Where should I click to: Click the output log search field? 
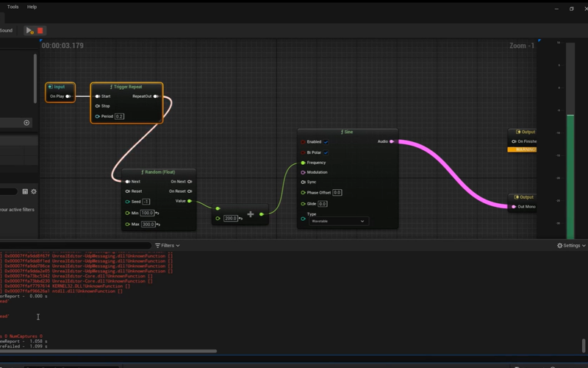[75, 246]
